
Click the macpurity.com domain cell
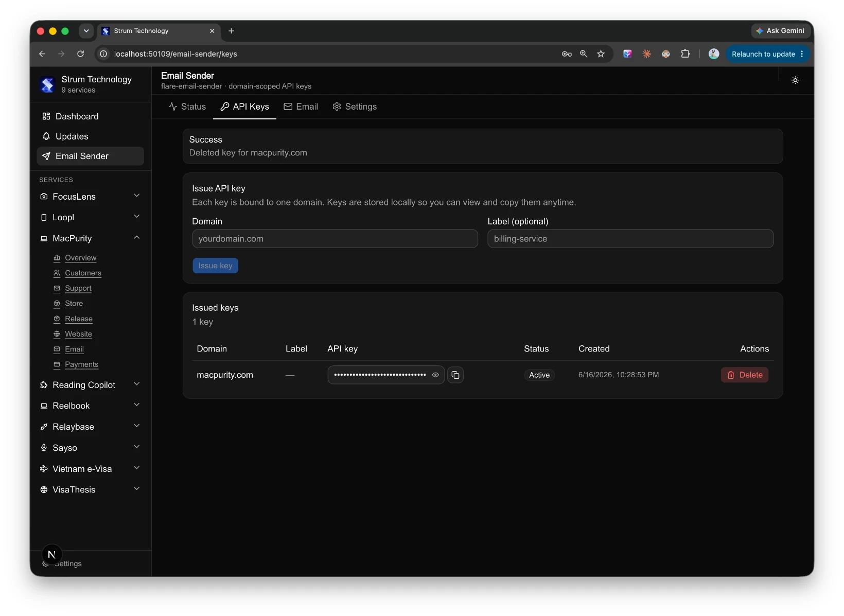[x=225, y=375]
